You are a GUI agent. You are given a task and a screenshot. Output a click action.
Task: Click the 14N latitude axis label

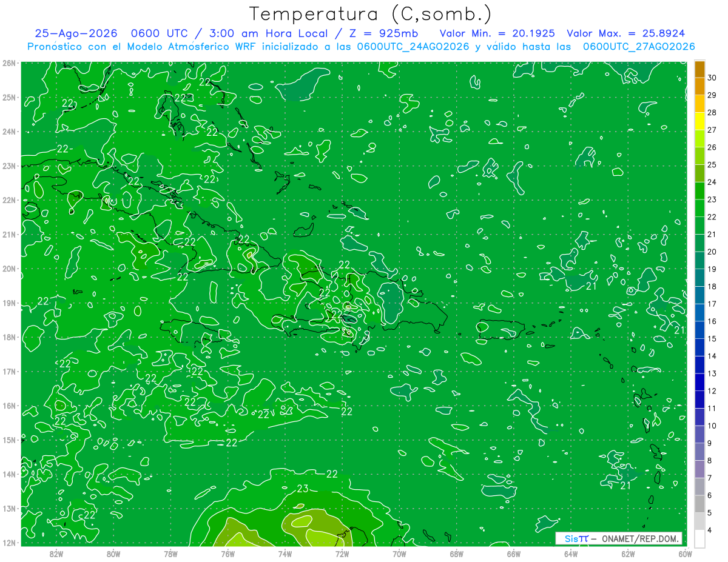click(9, 474)
